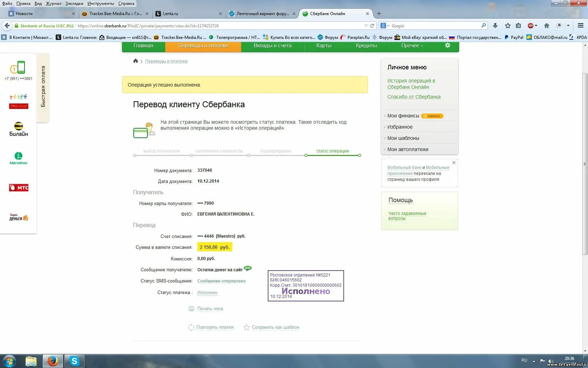The image size is (588, 368).
Task: Open the В Контакте bookmark
Action: (x=27, y=37)
